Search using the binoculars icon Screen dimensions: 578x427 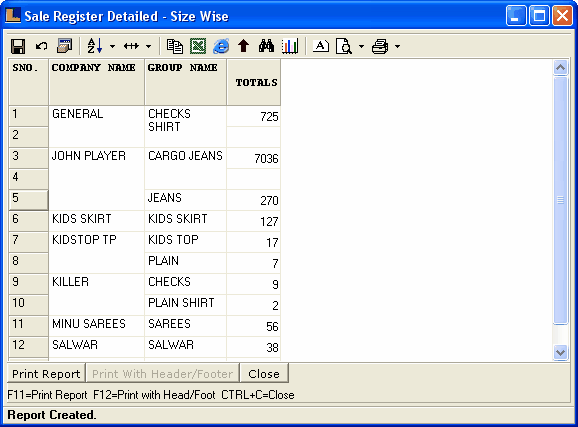tap(266, 46)
